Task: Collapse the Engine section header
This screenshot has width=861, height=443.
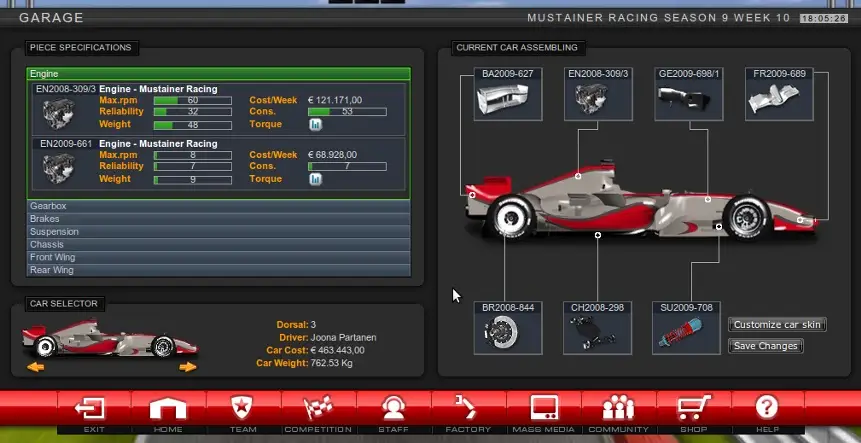Action: [219, 74]
